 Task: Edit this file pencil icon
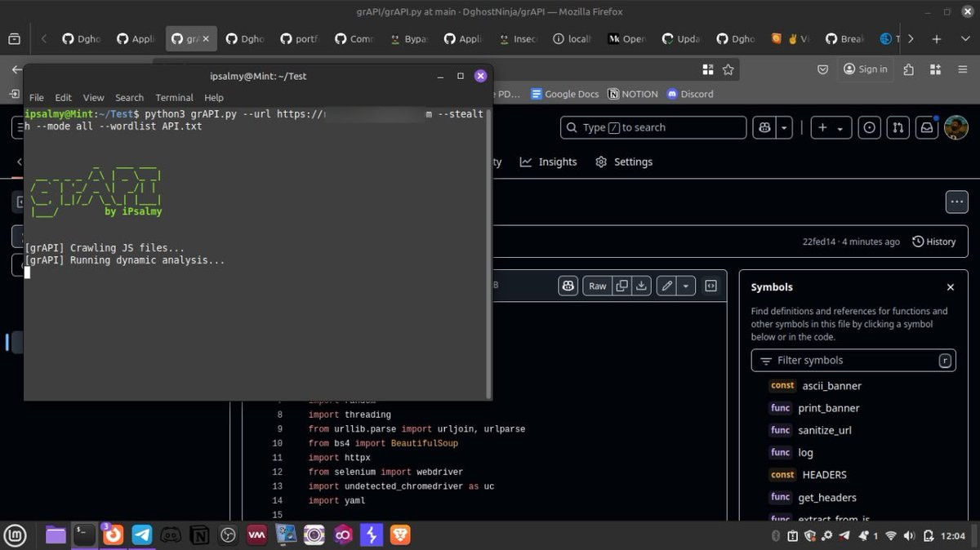667,286
